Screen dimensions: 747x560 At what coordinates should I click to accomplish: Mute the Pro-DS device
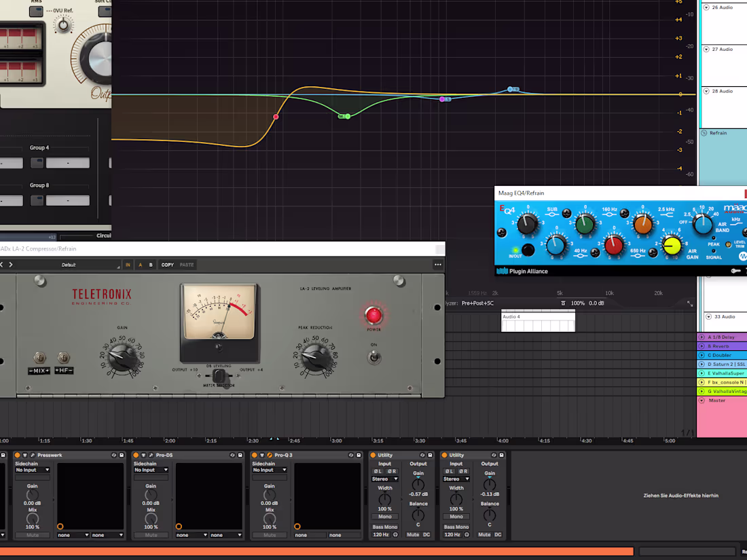(x=151, y=535)
